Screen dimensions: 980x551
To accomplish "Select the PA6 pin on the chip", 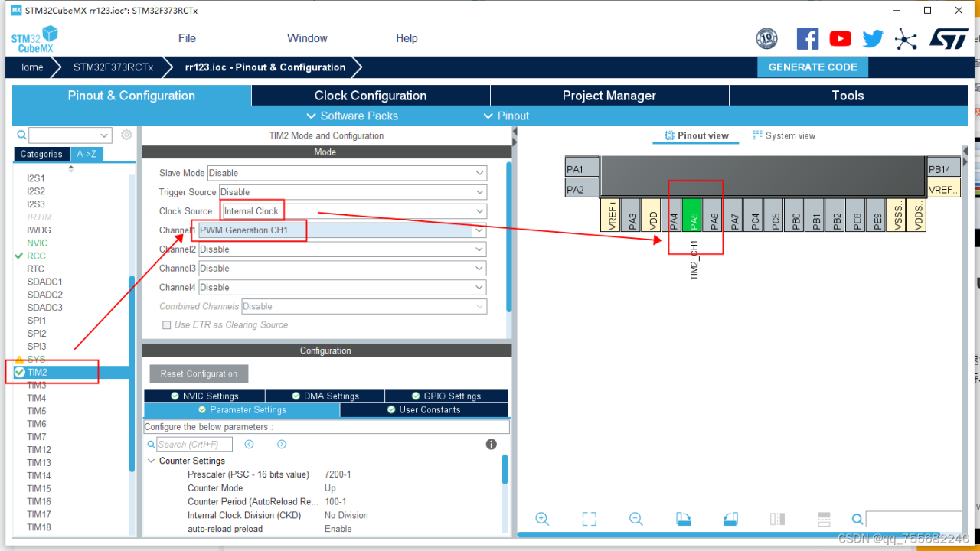I will (x=713, y=215).
